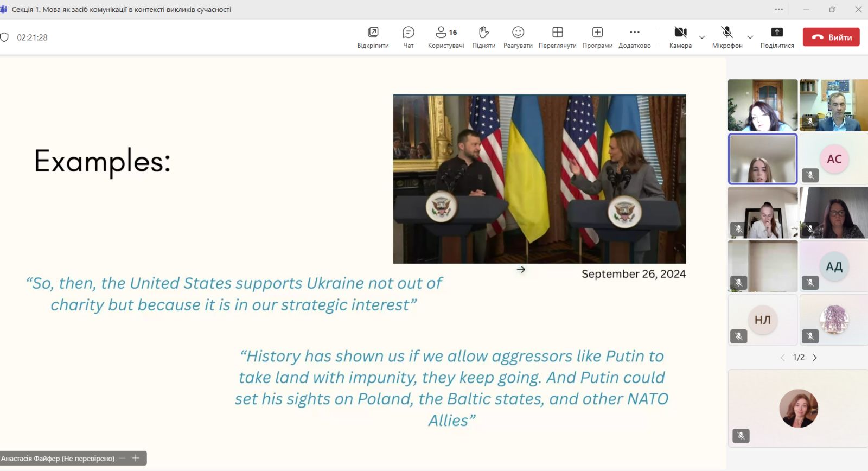The width and height of the screenshot is (868, 471).
Task: Open Додатково more options menu
Action: (634, 37)
